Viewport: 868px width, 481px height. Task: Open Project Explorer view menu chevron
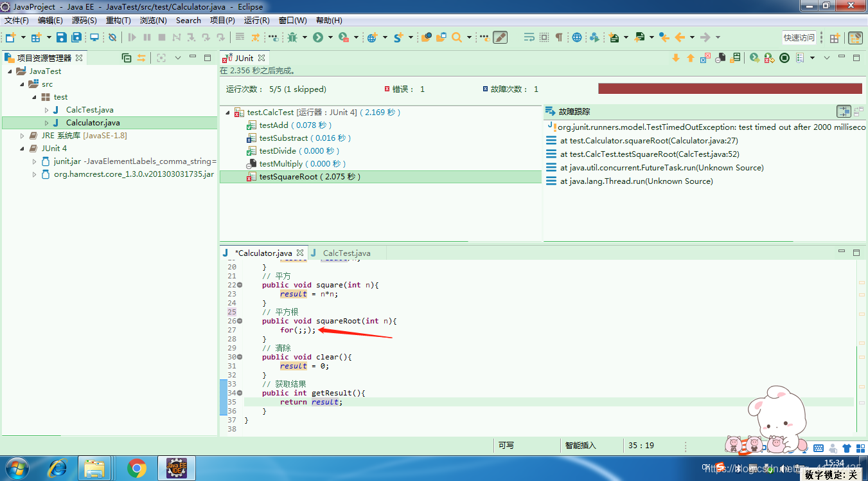[x=178, y=58]
